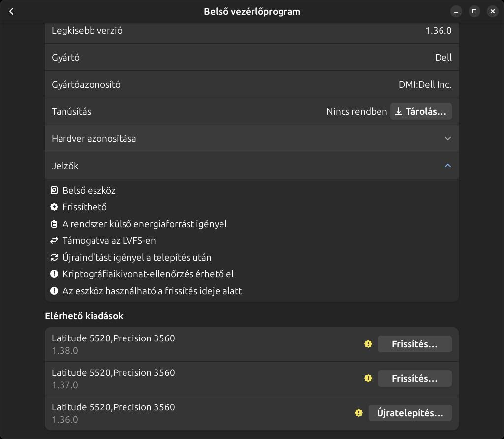Click the external power requirement battery icon
The height and width of the screenshot is (439, 504).
(x=55, y=224)
